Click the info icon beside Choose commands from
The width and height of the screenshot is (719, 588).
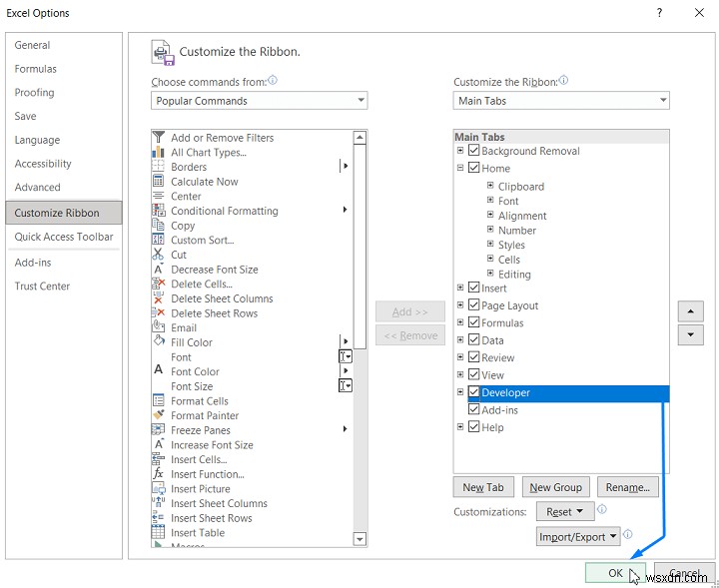tap(273, 81)
